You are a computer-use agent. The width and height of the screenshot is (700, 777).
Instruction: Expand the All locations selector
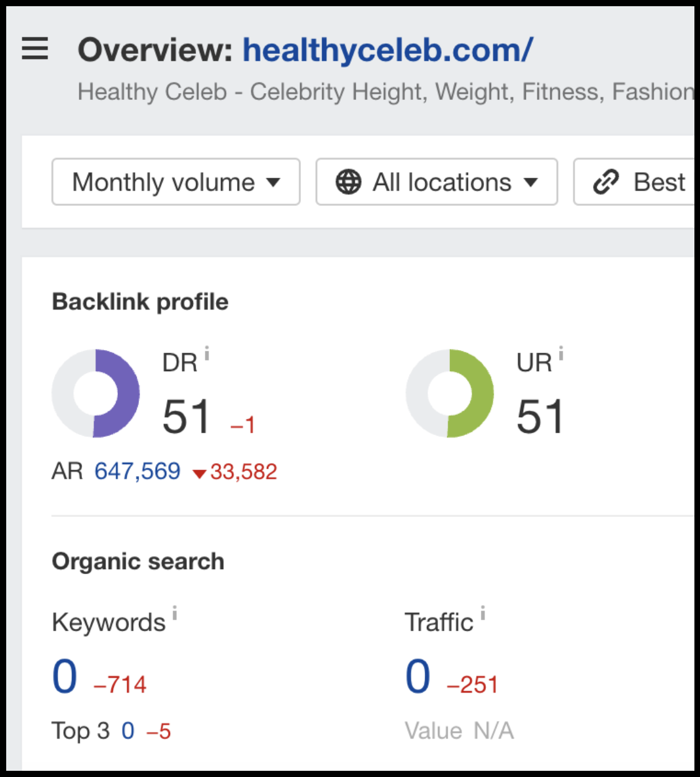click(436, 182)
